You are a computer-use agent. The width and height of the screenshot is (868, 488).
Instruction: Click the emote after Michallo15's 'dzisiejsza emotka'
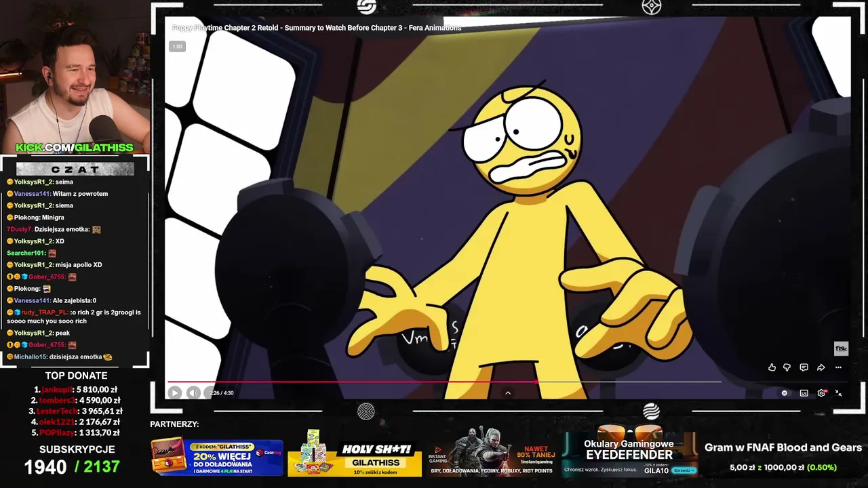pyautogui.click(x=108, y=357)
